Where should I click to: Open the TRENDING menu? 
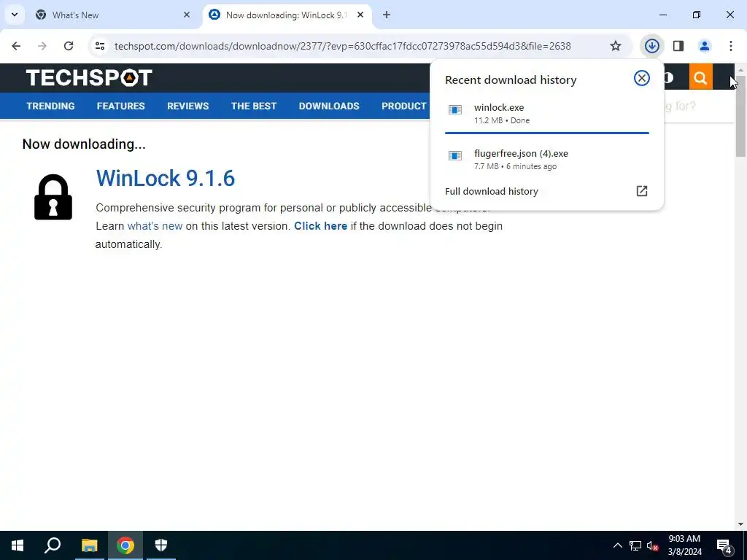tap(50, 106)
